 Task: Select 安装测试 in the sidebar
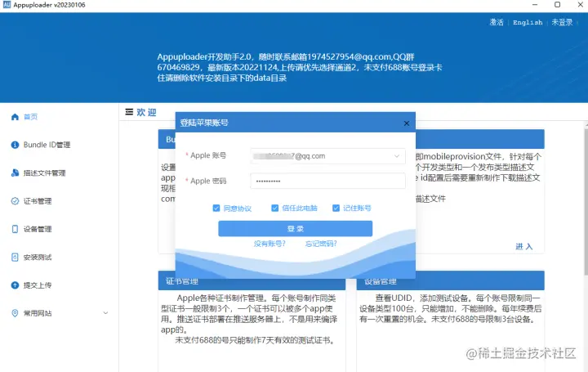point(38,258)
